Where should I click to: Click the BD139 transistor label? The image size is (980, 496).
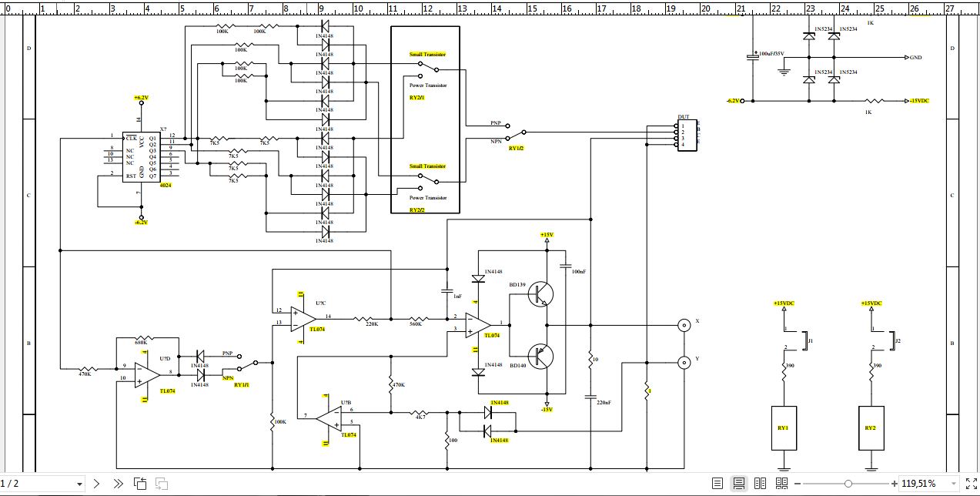coord(518,284)
